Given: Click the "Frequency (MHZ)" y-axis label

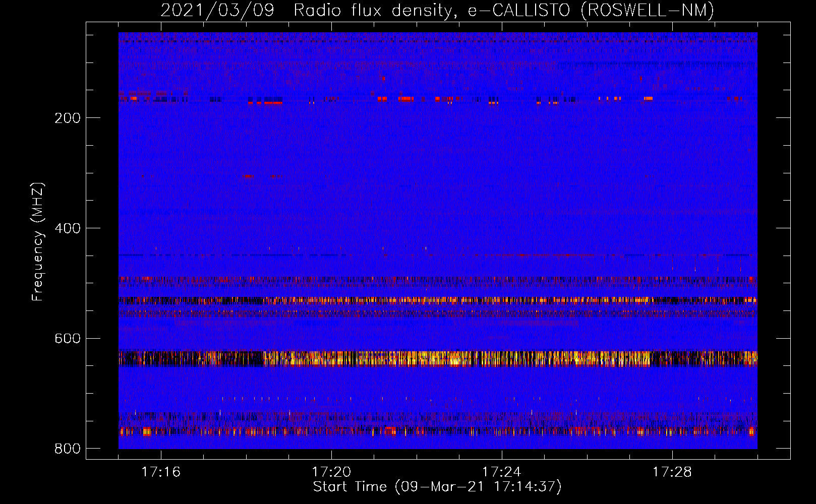Looking at the screenshot, I should [x=38, y=241].
